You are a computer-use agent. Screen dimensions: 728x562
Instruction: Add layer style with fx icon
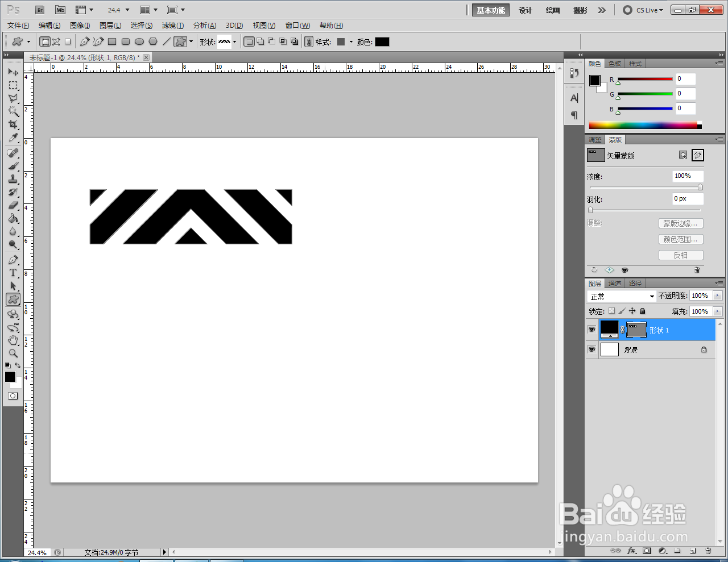pyautogui.click(x=631, y=551)
